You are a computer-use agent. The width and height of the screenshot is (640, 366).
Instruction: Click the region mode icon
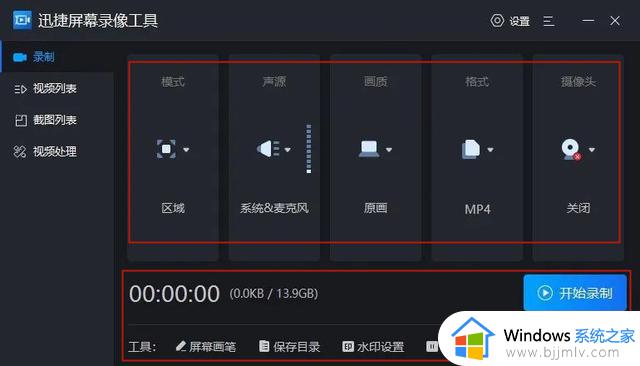point(166,149)
